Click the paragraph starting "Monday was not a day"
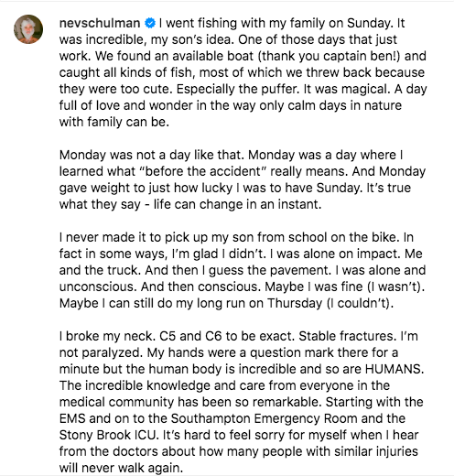The width and height of the screenshot is (454, 476). tap(243, 179)
